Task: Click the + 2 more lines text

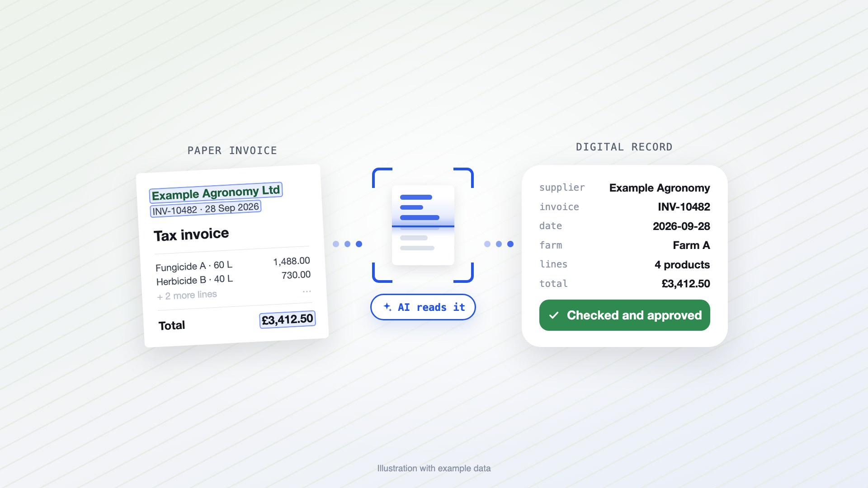Action: (187, 296)
